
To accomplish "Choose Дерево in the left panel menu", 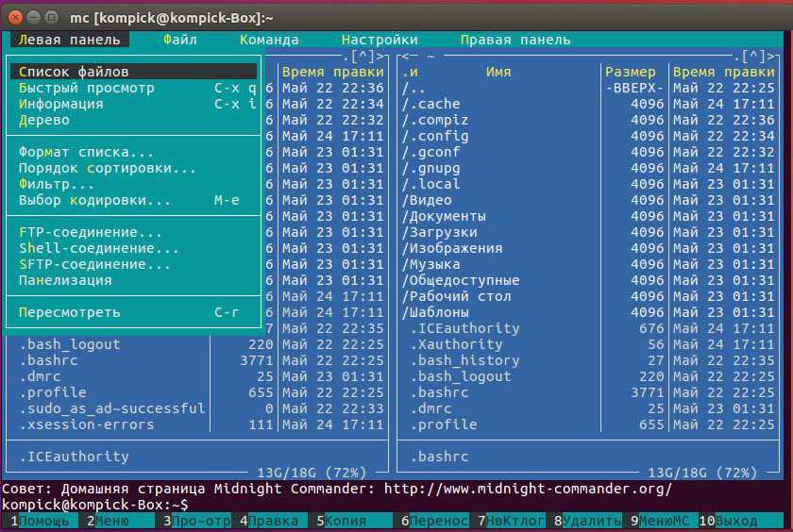I will click(x=44, y=120).
